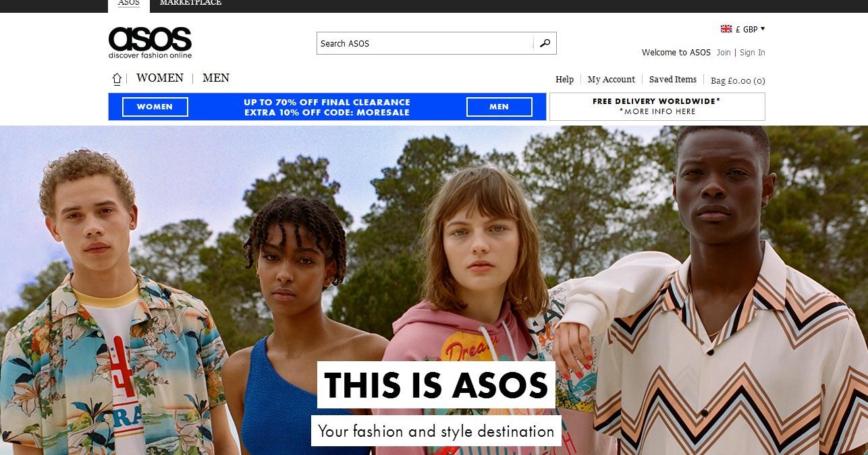The width and height of the screenshot is (868, 455).
Task: View Saved Items
Action: 673,80
